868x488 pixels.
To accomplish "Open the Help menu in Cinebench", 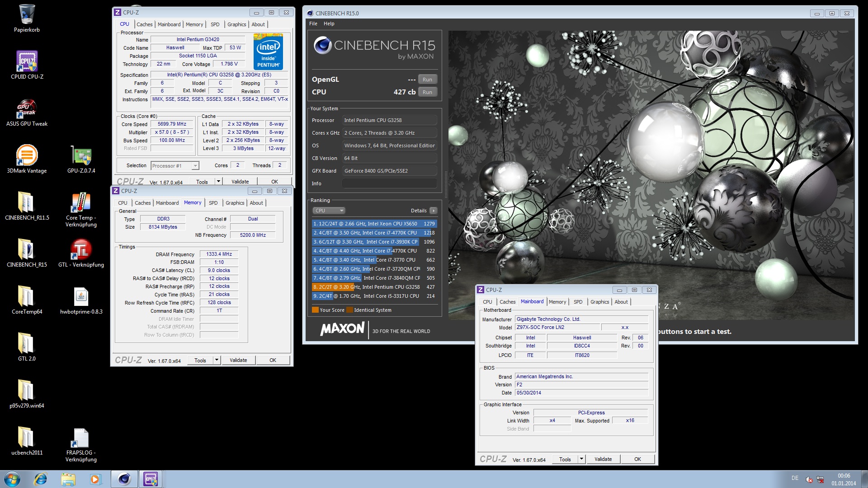I will [x=329, y=23].
